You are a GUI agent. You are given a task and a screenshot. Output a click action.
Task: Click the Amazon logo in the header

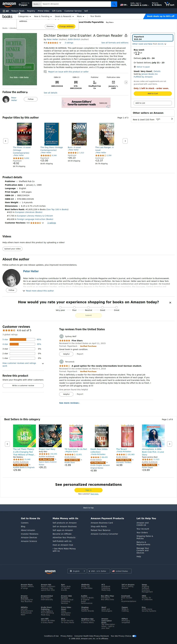9,4
